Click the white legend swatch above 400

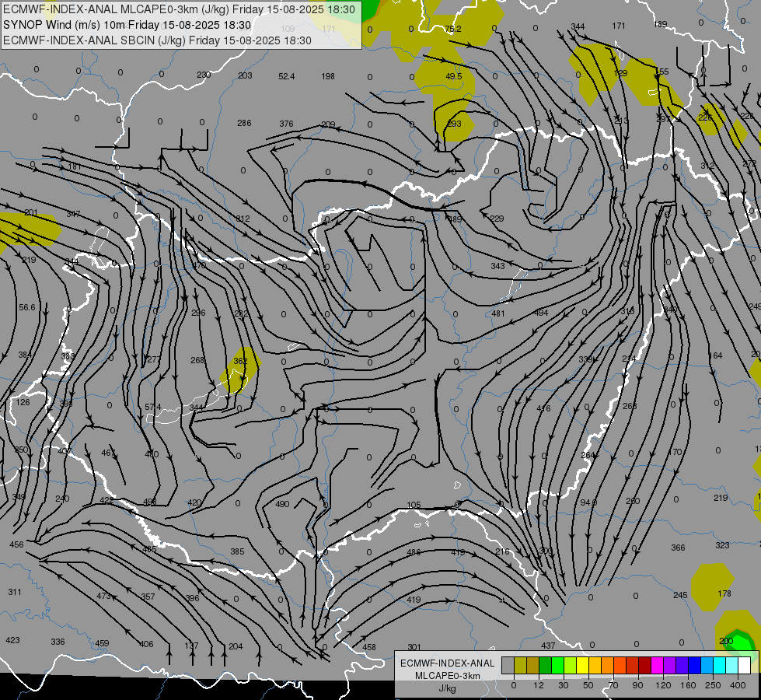coord(745,665)
